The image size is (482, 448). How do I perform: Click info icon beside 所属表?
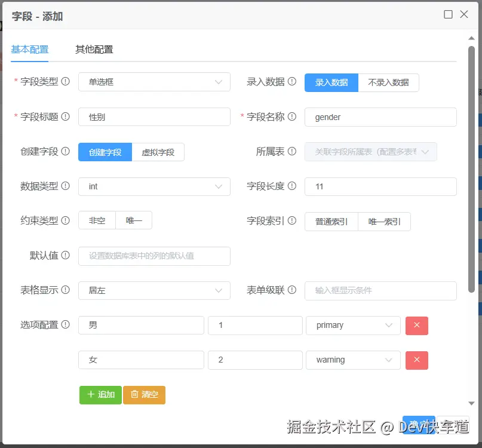(292, 151)
